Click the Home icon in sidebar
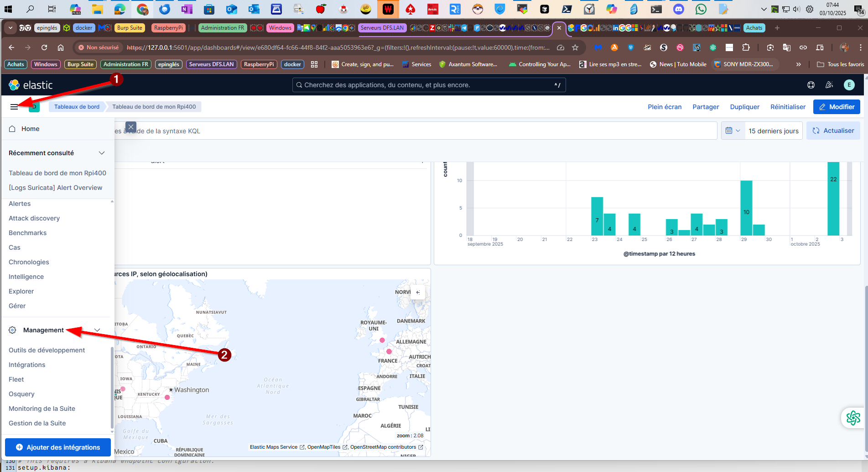This screenshot has width=868, height=472. coord(12,129)
